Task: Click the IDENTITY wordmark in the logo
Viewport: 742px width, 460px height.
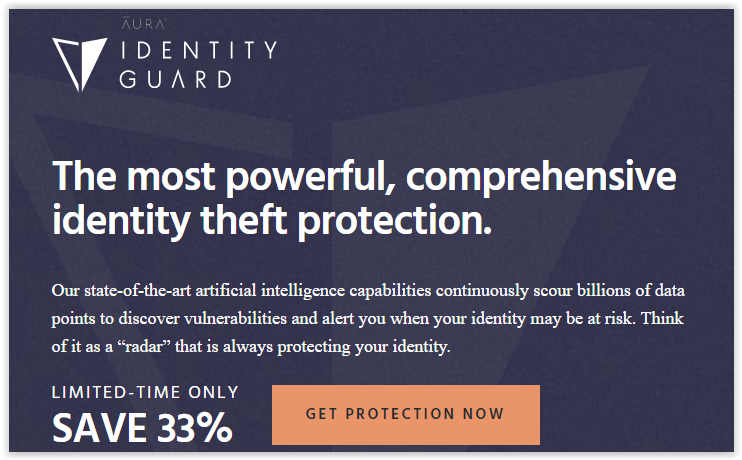Action: pos(198,50)
